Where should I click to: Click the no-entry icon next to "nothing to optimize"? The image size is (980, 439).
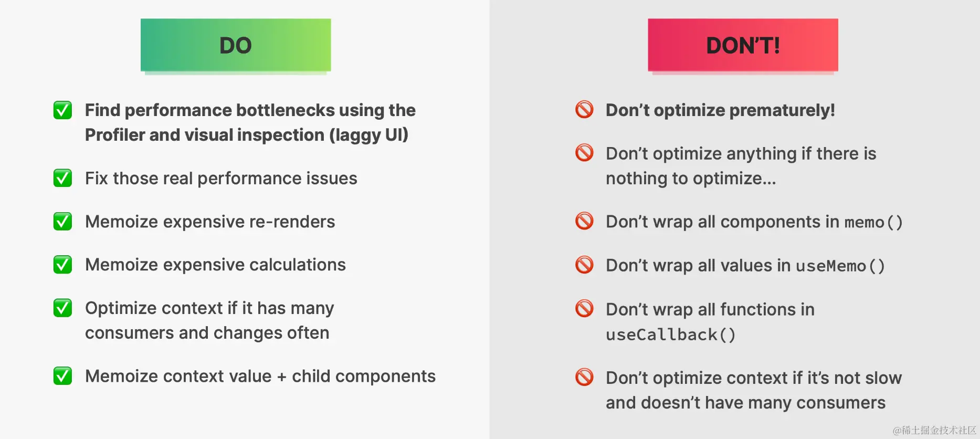point(584,153)
